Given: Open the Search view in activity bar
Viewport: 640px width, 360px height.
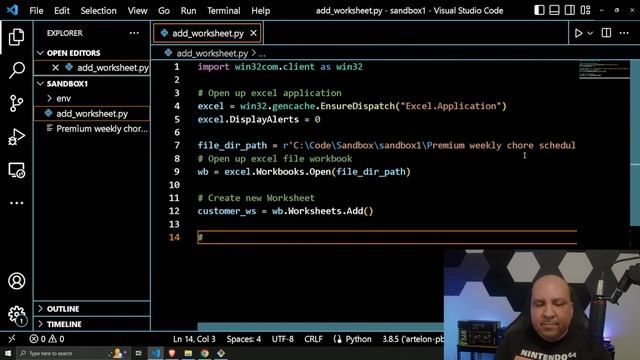Looking at the screenshot, I should click(16, 70).
